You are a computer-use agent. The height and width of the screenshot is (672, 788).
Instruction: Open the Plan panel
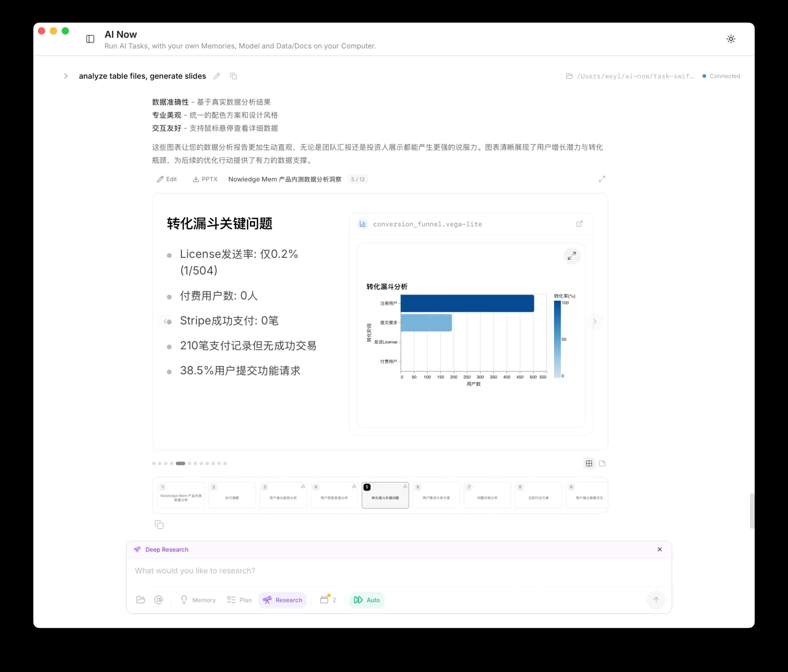pos(239,600)
